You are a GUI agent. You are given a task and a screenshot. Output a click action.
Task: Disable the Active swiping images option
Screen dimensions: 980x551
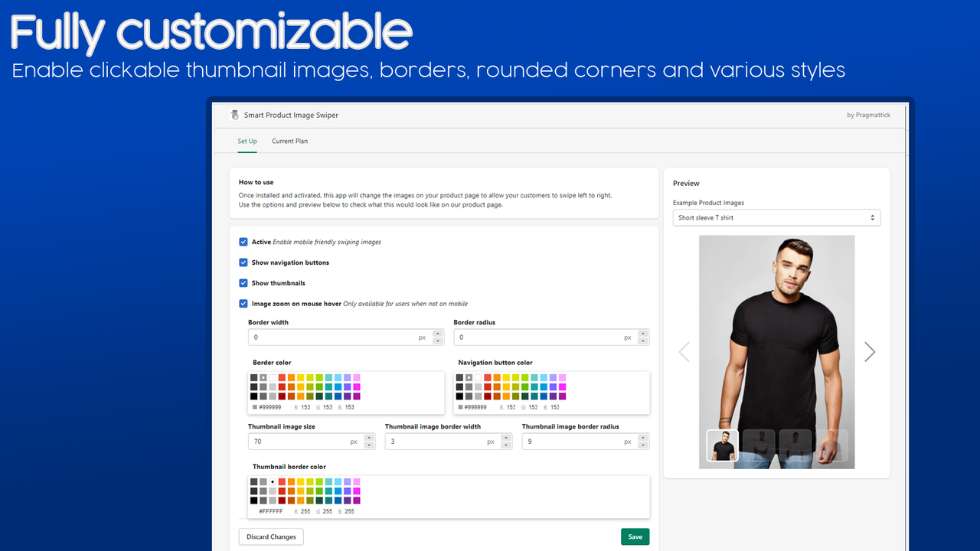point(243,241)
